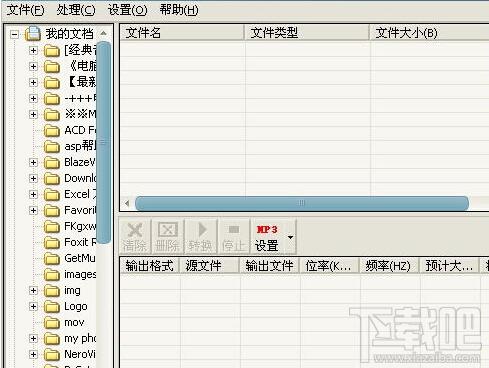The image size is (489, 368).
Task: Select the images folder icon
Action: point(52,275)
